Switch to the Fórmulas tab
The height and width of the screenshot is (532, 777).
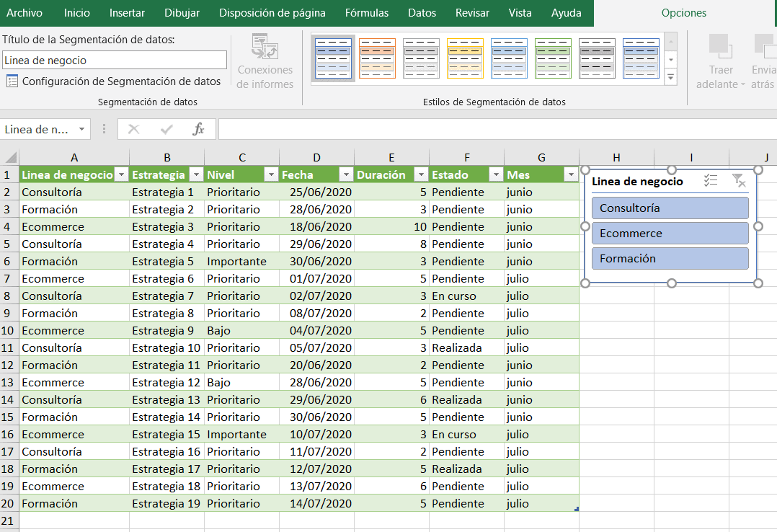(367, 13)
